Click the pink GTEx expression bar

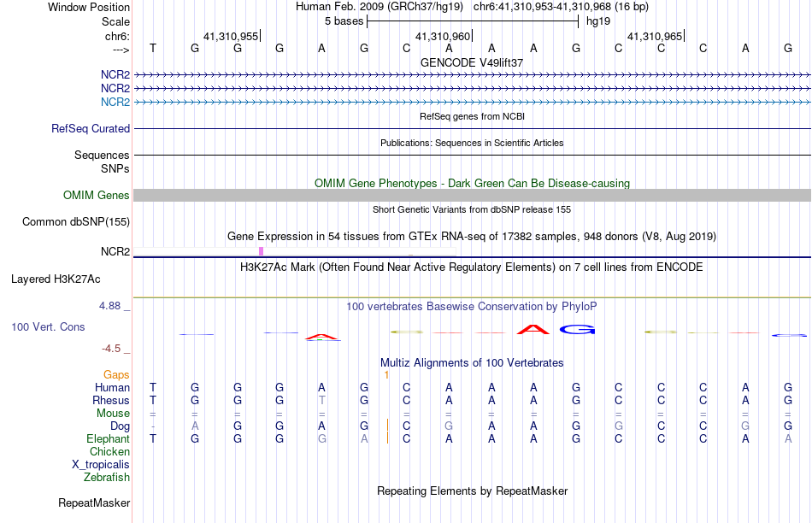click(x=261, y=251)
